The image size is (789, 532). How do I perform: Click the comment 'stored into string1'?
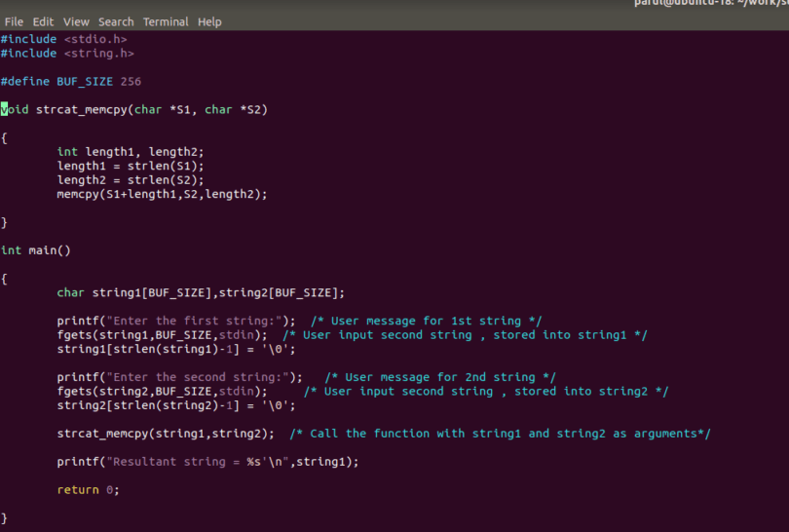coord(559,335)
